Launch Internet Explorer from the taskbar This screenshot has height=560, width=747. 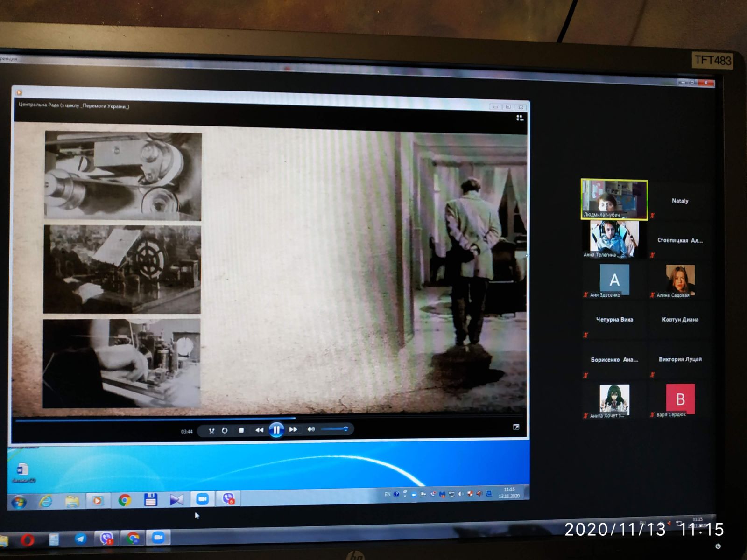[45, 502]
